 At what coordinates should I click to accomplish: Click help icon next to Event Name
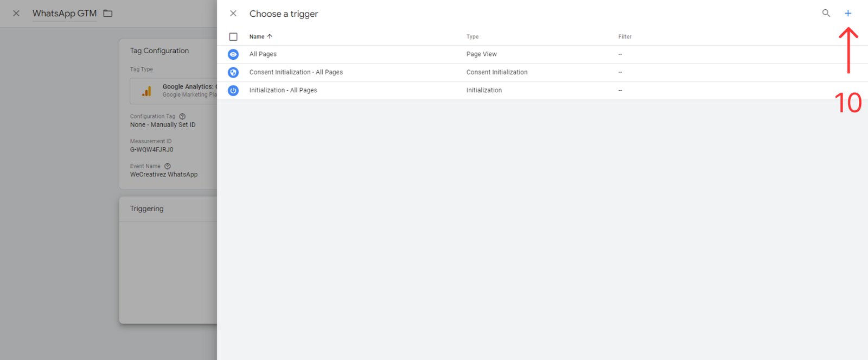click(x=168, y=166)
